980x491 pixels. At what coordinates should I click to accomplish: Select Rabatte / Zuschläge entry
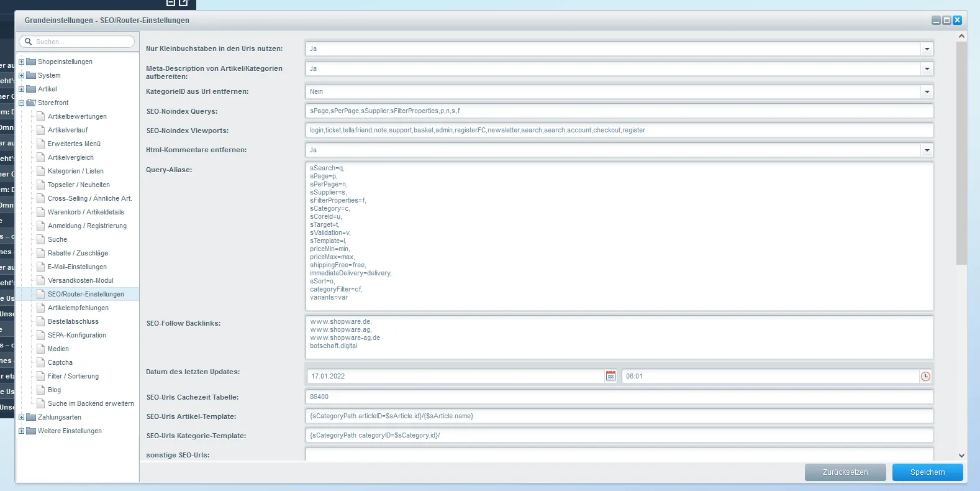(x=77, y=253)
